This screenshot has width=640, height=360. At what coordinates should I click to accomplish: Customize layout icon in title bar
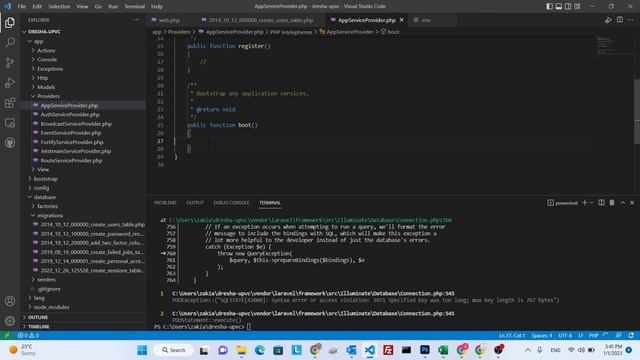pos(577,6)
